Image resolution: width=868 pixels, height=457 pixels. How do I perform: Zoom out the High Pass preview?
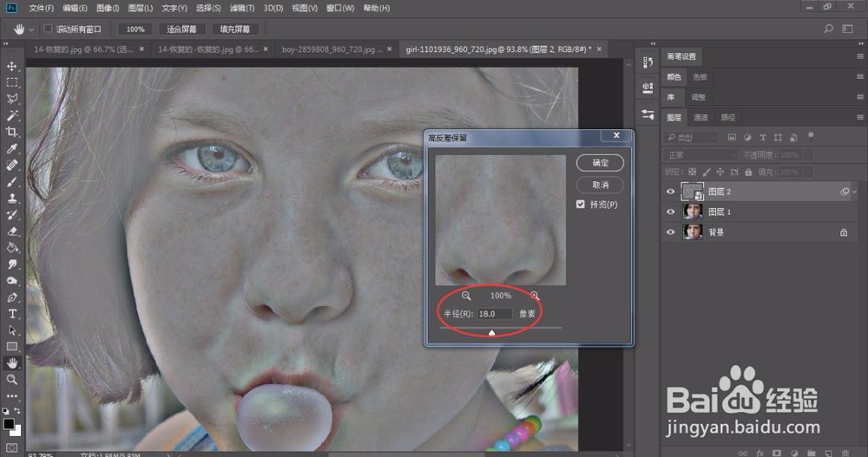[x=466, y=296]
